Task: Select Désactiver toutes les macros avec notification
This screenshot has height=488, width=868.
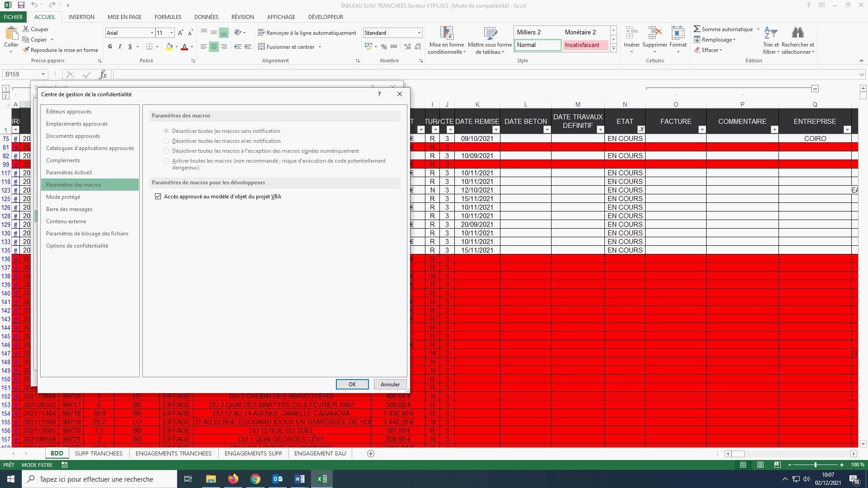Action: [166, 141]
